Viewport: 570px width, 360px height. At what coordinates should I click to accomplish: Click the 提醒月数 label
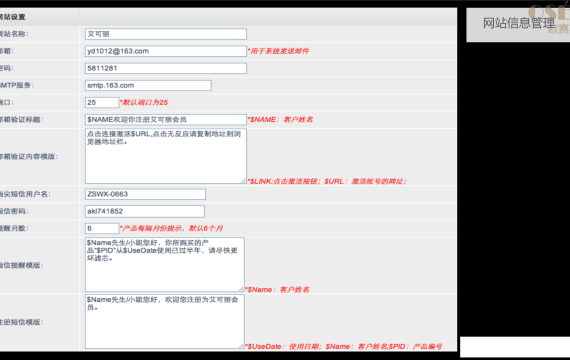pyautogui.click(x=14, y=228)
